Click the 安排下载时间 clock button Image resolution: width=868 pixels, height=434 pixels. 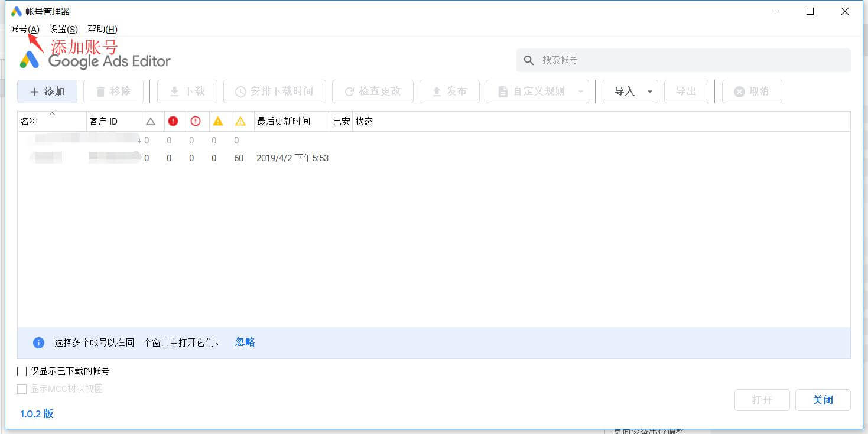point(274,92)
